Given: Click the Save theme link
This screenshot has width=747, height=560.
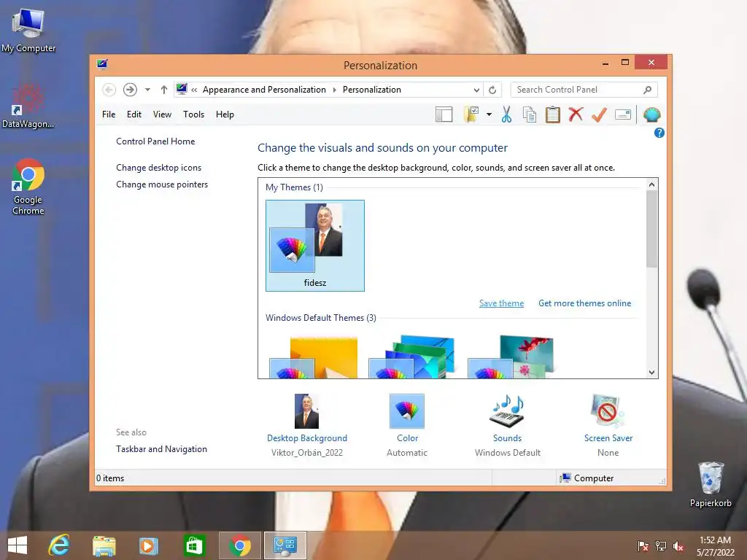Looking at the screenshot, I should pos(501,303).
